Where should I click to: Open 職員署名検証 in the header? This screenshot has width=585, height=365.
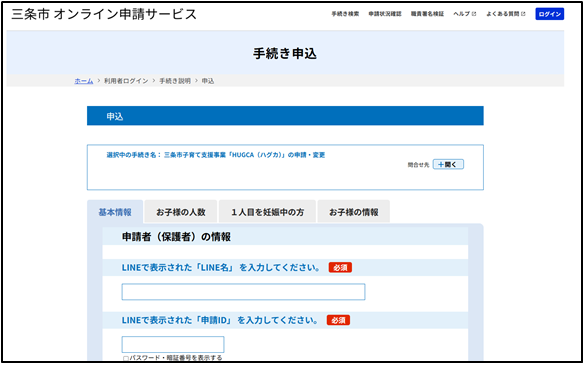tap(427, 14)
